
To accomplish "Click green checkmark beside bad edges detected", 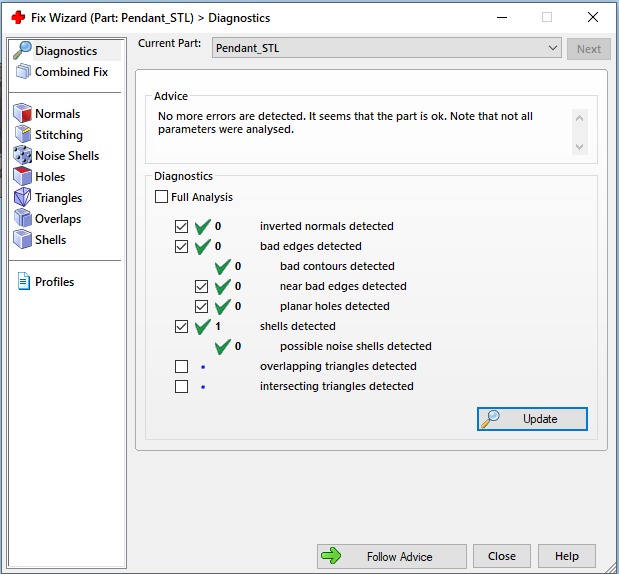I will pos(203,246).
